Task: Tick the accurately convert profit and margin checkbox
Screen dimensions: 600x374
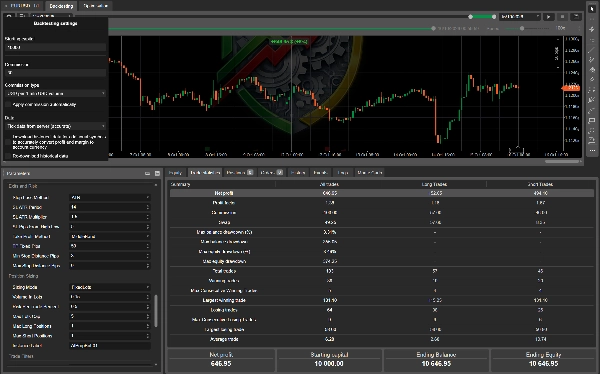Action: pos(8,142)
